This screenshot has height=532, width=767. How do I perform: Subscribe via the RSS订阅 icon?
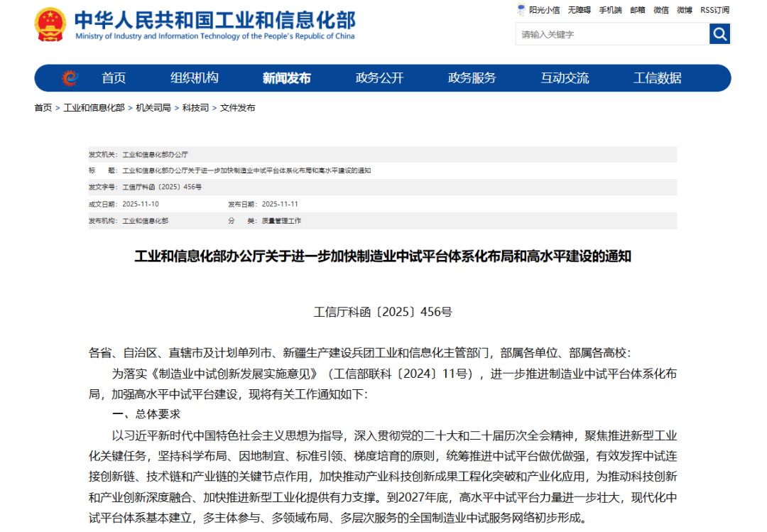tap(714, 9)
